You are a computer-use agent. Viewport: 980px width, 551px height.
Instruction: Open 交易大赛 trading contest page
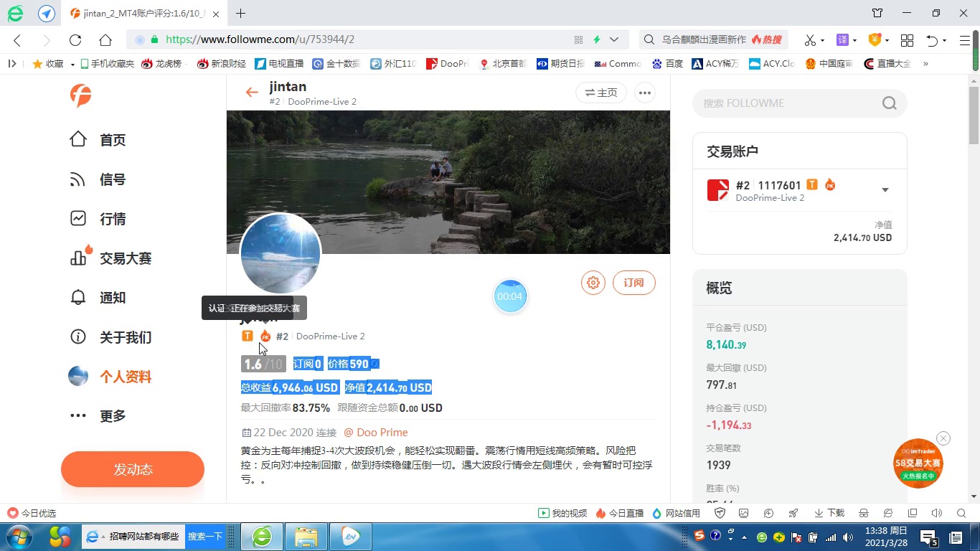pyautogui.click(x=110, y=258)
